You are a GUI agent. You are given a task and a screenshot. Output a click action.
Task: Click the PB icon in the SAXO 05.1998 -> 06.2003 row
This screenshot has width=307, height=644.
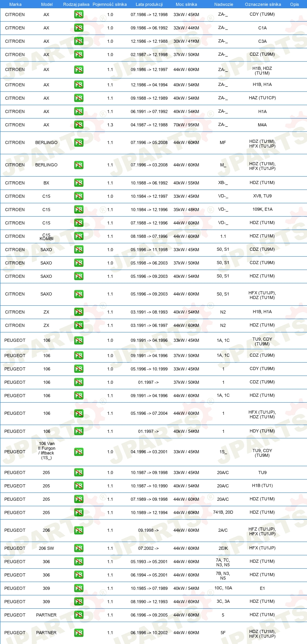click(79, 263)
